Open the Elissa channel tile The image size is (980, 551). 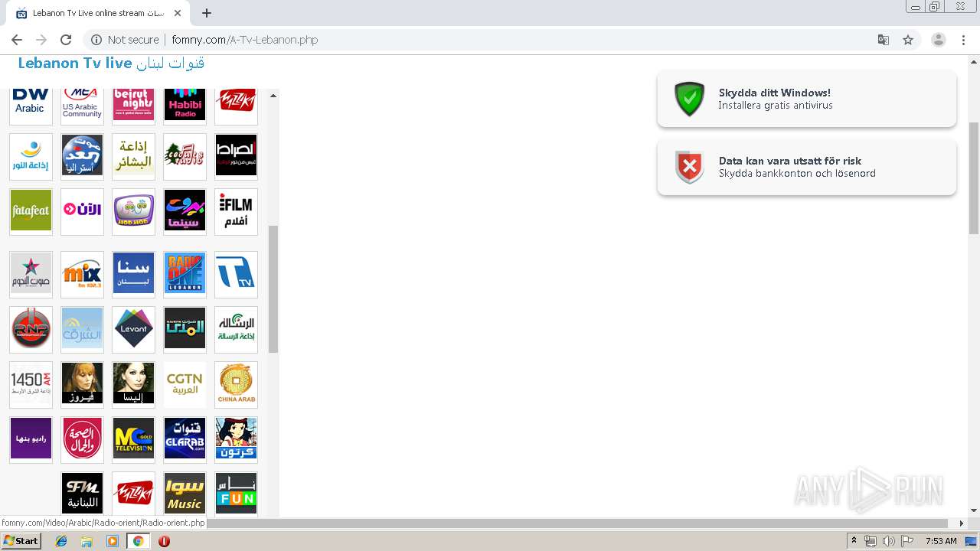pos(133,384)
